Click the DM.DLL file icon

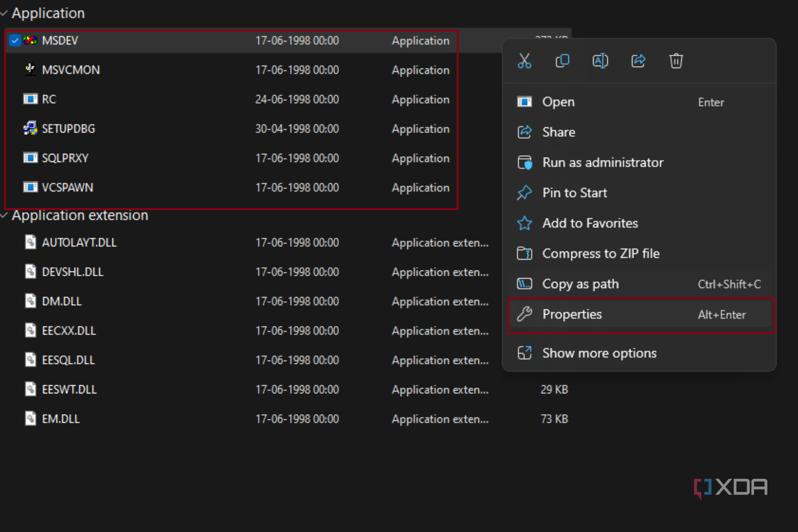(30, 301)
